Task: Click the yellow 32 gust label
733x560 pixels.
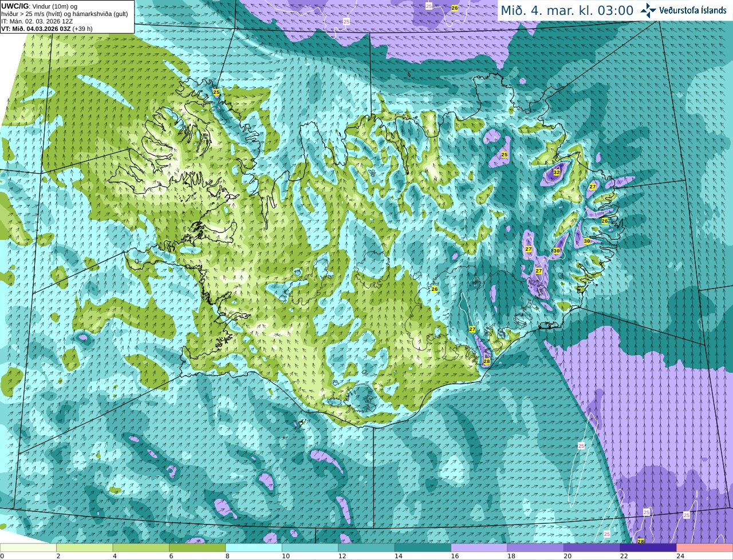Action: click(x=557, y=172)
